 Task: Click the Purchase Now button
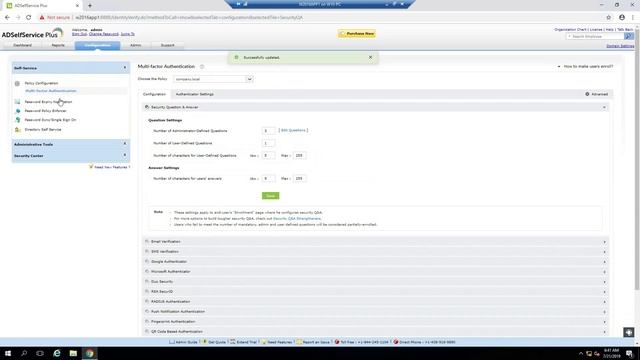tap(357, 34)
